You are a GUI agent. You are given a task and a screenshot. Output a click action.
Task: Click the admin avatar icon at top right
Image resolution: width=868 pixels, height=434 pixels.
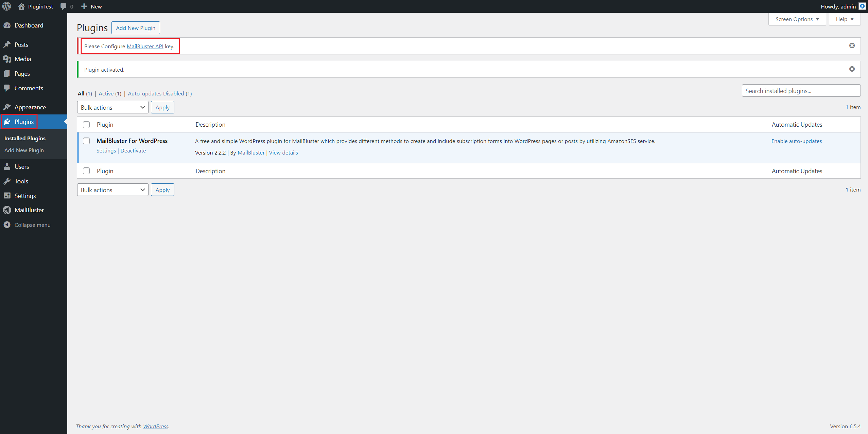coord(862,6)
